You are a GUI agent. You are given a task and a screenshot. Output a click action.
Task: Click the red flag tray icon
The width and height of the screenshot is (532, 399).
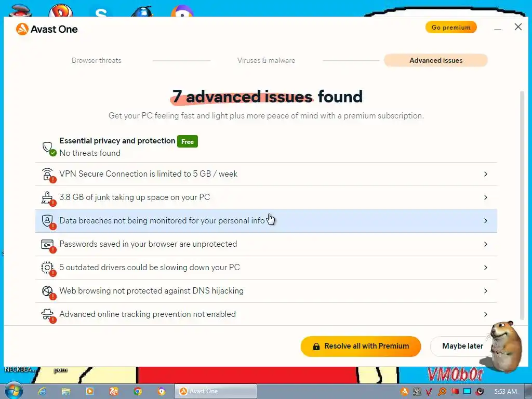455,392
